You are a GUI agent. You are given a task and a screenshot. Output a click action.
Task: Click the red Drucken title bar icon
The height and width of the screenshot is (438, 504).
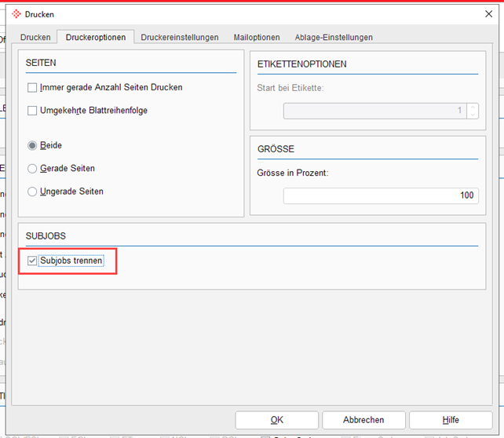coord(16,14)
